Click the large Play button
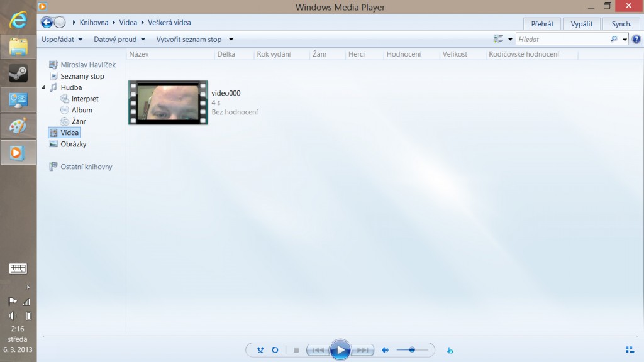 coord(340,350)
